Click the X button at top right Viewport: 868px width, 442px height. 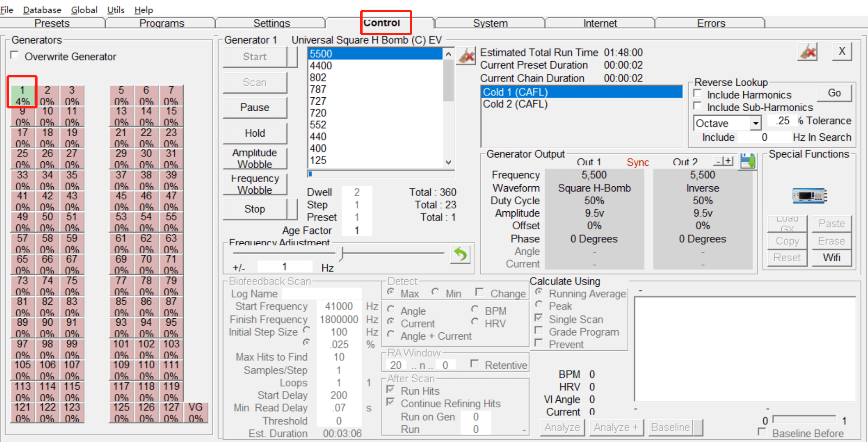coord(842,51)
